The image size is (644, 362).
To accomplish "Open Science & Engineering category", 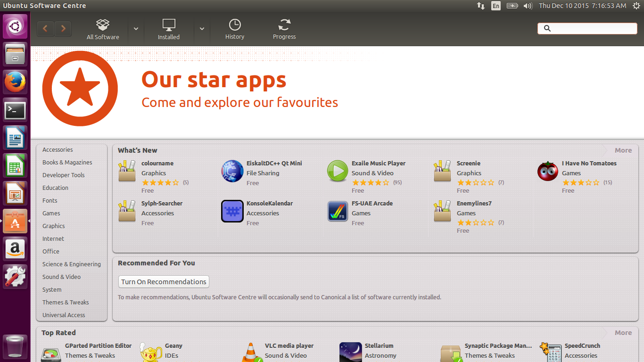I will (x=72, y=264).
